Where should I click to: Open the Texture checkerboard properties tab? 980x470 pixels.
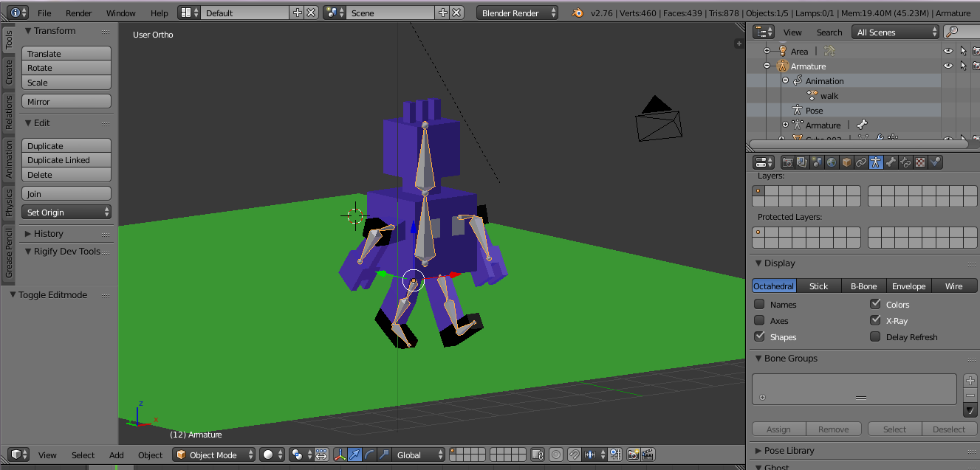(x=920, y=162)
